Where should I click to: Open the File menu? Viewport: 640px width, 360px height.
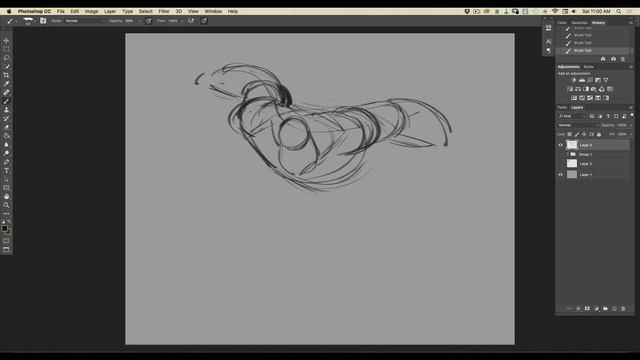[x=60, y=11]
